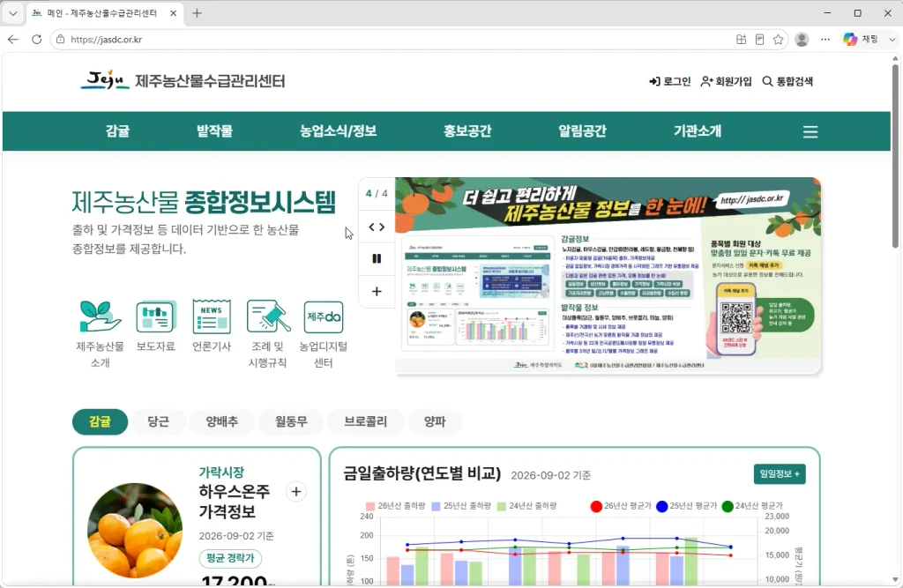Screen dimensions: 903x588
Task: Select the 월동무 crop tab
Action: pyautogui.click(x=291, y=421)
